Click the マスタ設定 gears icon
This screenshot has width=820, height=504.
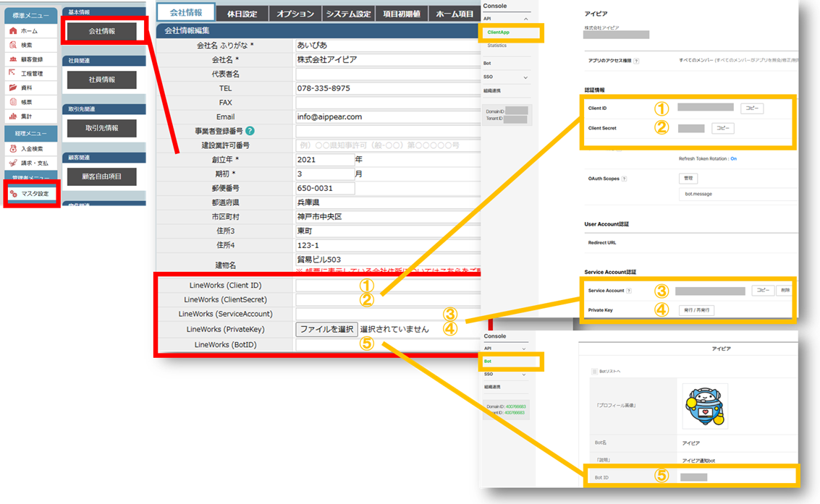(14, 194)
